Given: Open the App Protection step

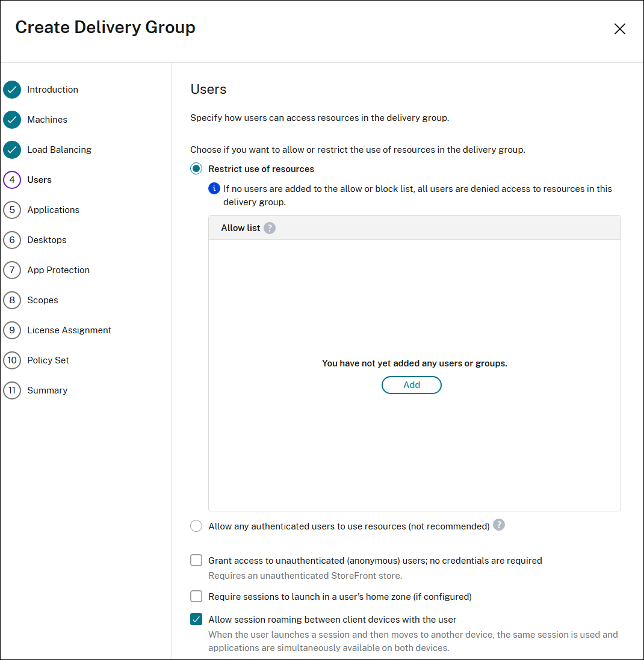Looking at the screenshot, I should click(x=58, y=270).
